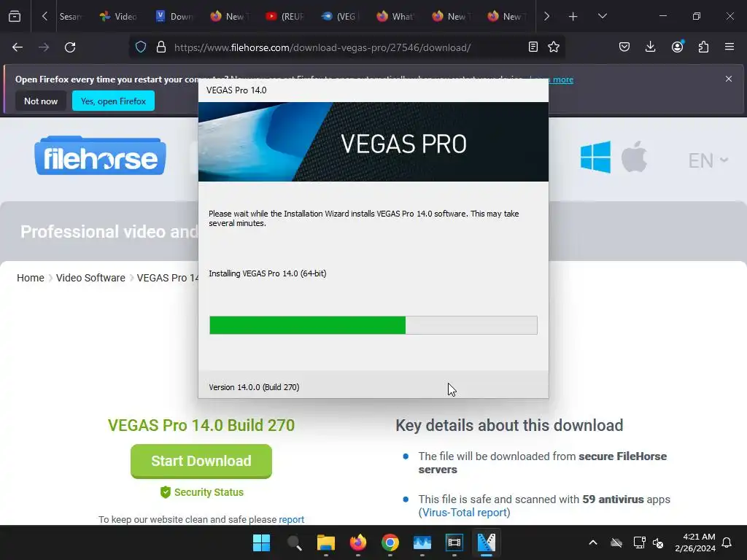
Task: Open the FileHorse logo homepage
Action: 100,156
